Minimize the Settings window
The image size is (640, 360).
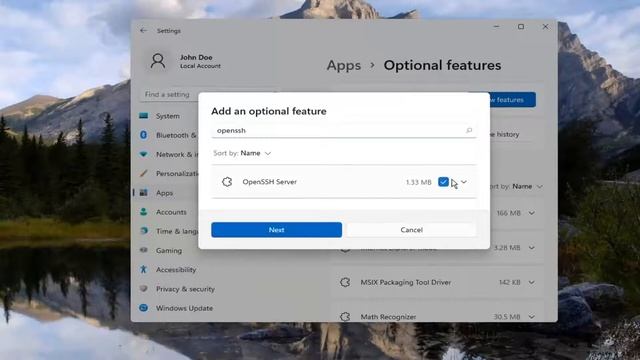coord(496,27)
